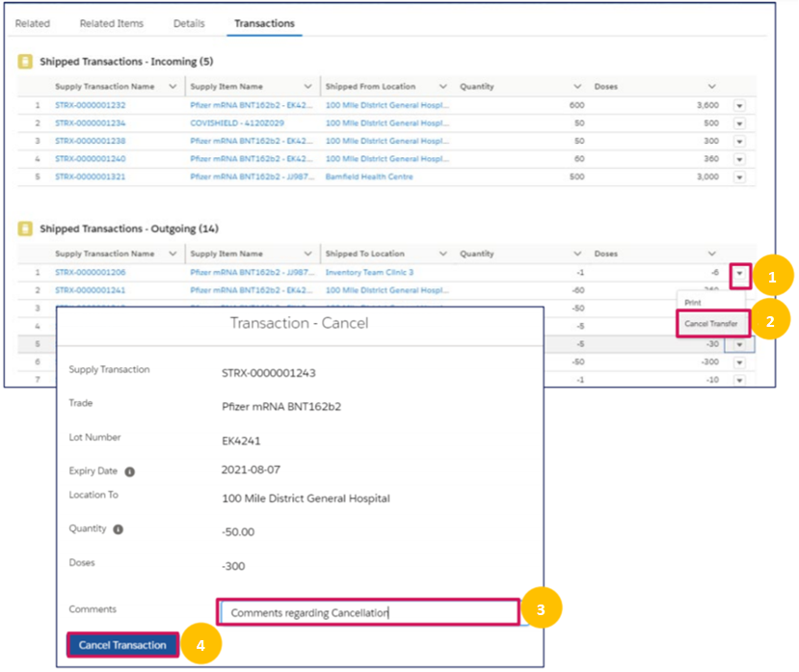Open COVISHIELD - 4120Z029 supply item
This screenshot has width=799, height=672.
point(237,122)
